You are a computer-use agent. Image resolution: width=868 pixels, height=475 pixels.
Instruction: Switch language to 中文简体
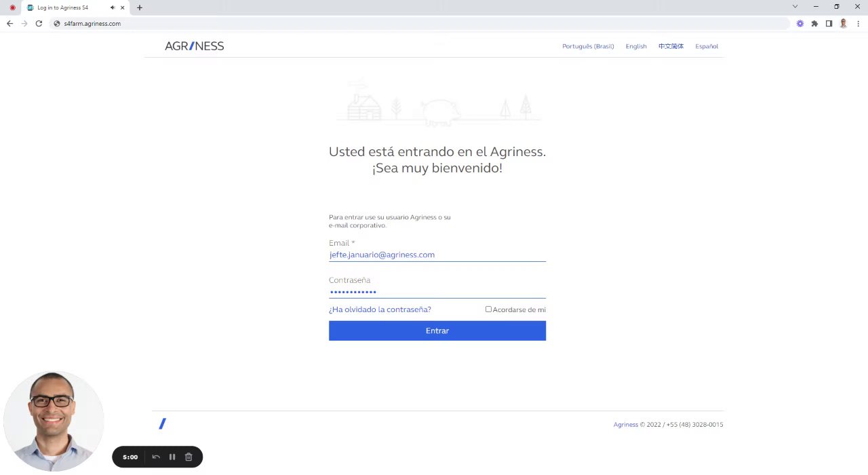click(671, 46)
